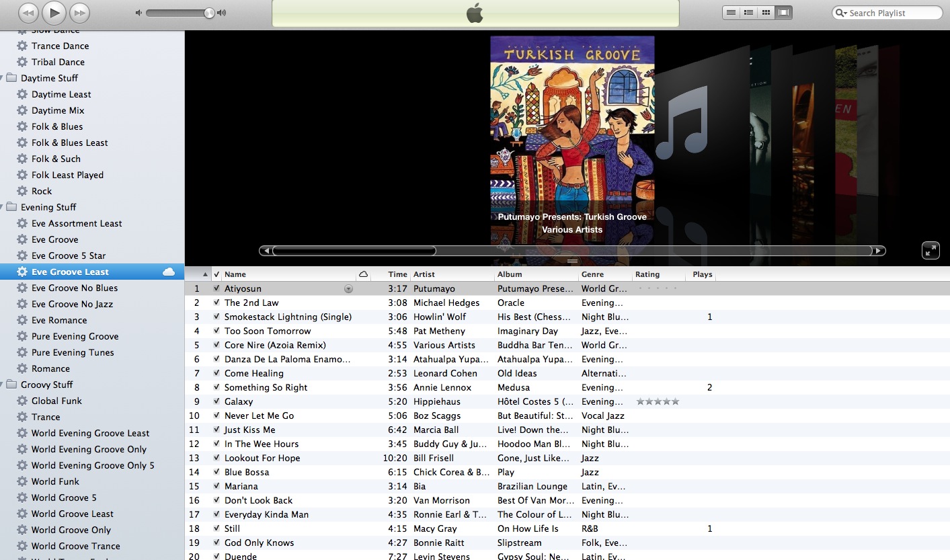
Task: Switch to Cover Flow view
Action: pos(783,13)
